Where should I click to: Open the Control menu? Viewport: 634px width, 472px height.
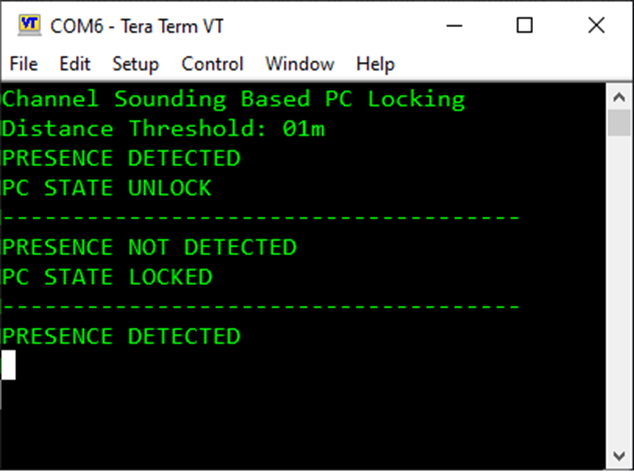point(212,64)
